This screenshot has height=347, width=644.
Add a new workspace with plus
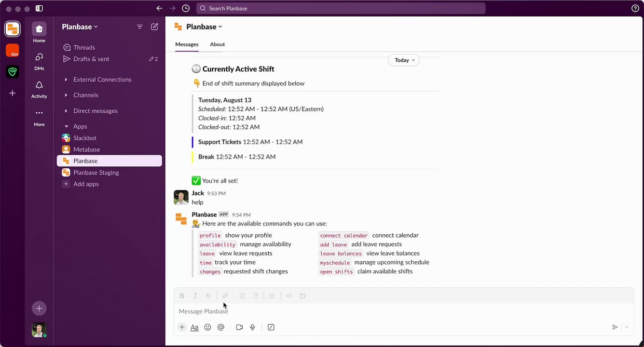point(13,93)
